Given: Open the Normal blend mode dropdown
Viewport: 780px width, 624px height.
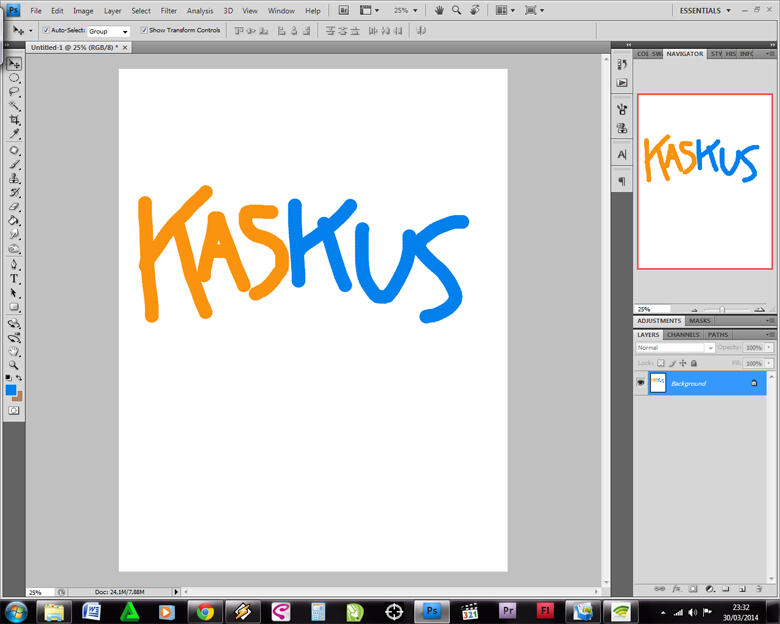Looking at the screenshot, I should (x=675, y=348).
